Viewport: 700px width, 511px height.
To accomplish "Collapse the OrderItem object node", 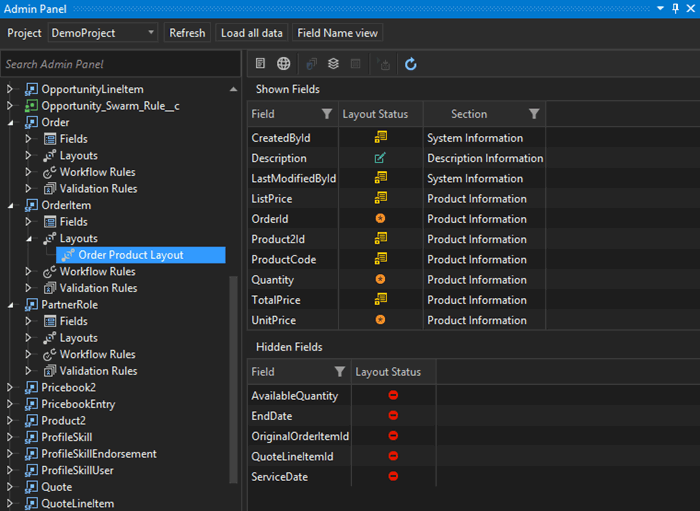I will 10,206.
